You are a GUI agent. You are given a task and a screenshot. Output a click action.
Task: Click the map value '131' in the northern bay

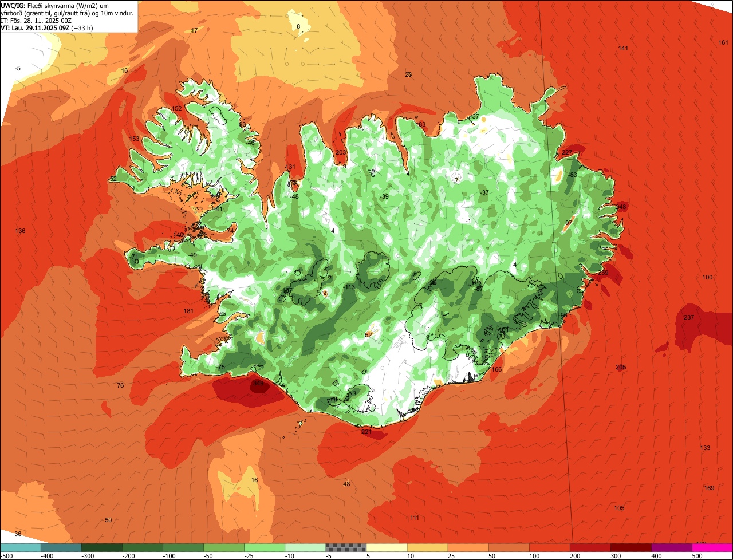click(x=290, y=167)
